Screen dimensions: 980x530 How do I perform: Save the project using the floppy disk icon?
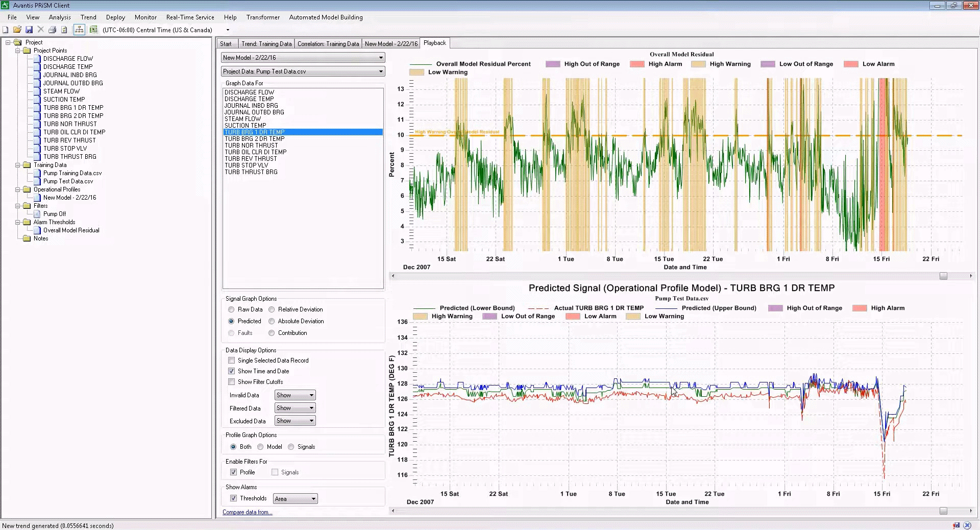[x=28, y=29]
